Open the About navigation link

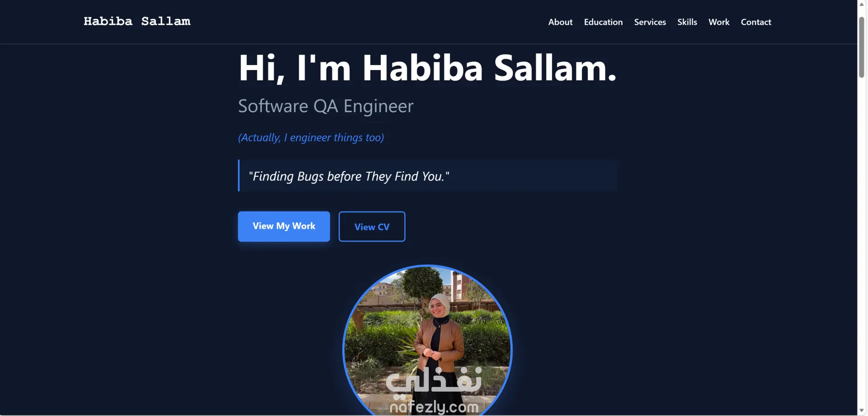[560, 22]
